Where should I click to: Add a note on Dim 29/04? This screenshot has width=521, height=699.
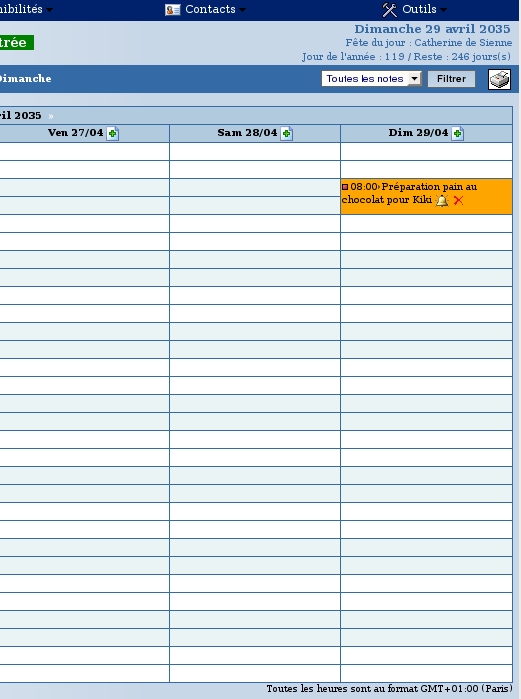coord(457,133)
